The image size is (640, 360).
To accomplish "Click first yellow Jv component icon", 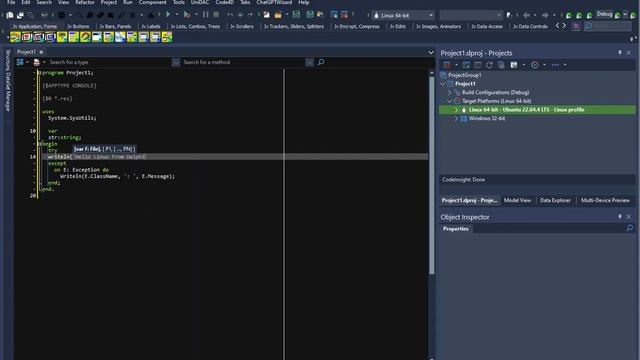I will 16,38.
